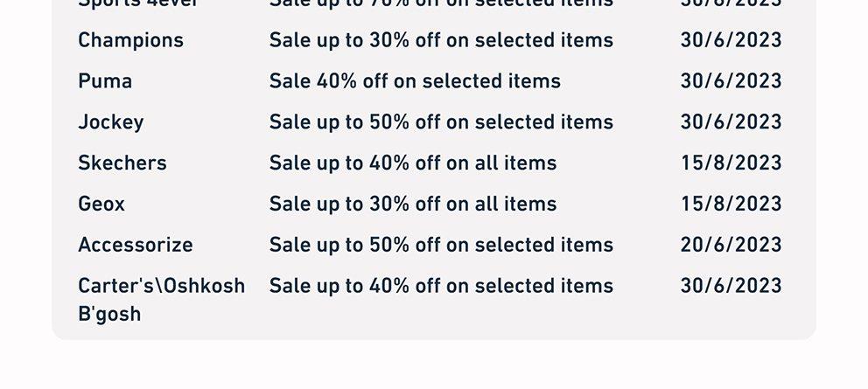This screenshot has height=389, width=868.
Task: Select the Accessorize brand name
Action: point(136,245)
